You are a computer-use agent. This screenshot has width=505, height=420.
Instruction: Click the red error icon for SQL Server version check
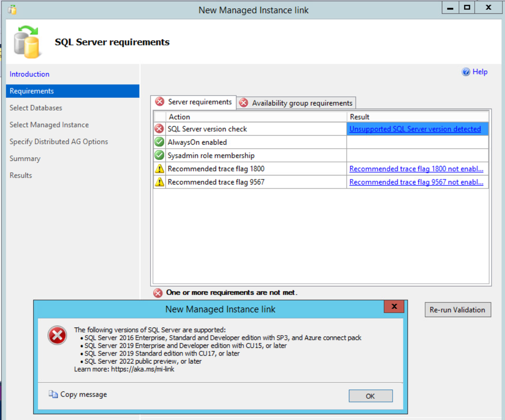[x=159, y=129]
